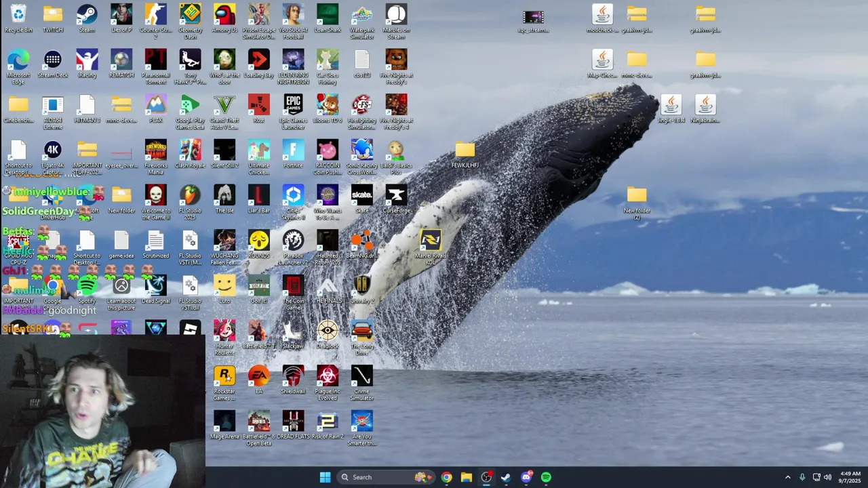Select the Sonic Racing CrossWorlds icon
Image resolution: width=868 pixels, height=488 pixels.
click(x=362, y=157)
